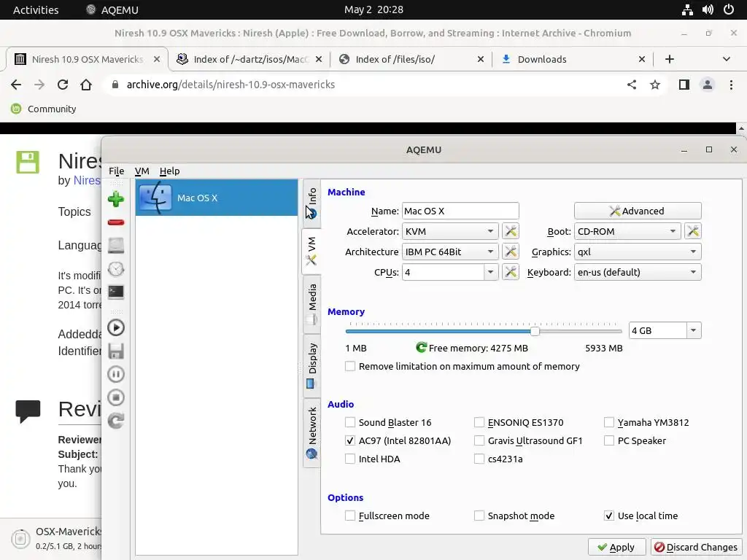Open CPUs settings wrench icon
The image size is (747, 560).
pyautogui.click(x=510, y=273)
